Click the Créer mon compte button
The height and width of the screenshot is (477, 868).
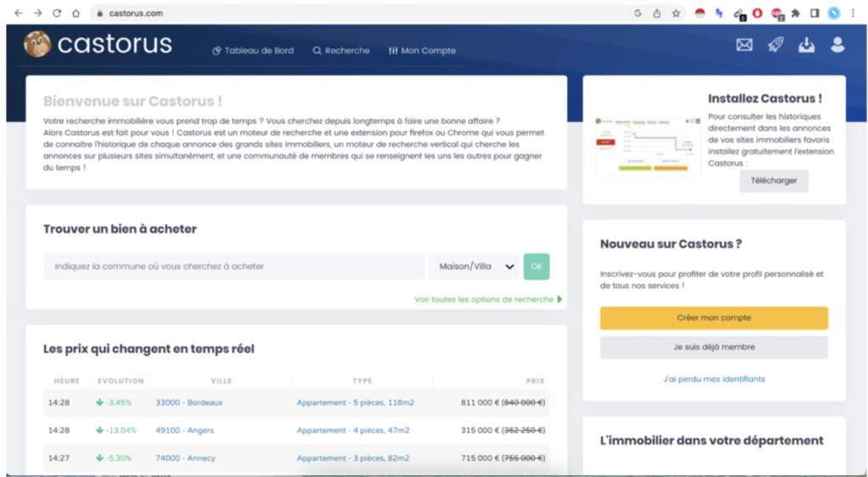coord(714,319)
